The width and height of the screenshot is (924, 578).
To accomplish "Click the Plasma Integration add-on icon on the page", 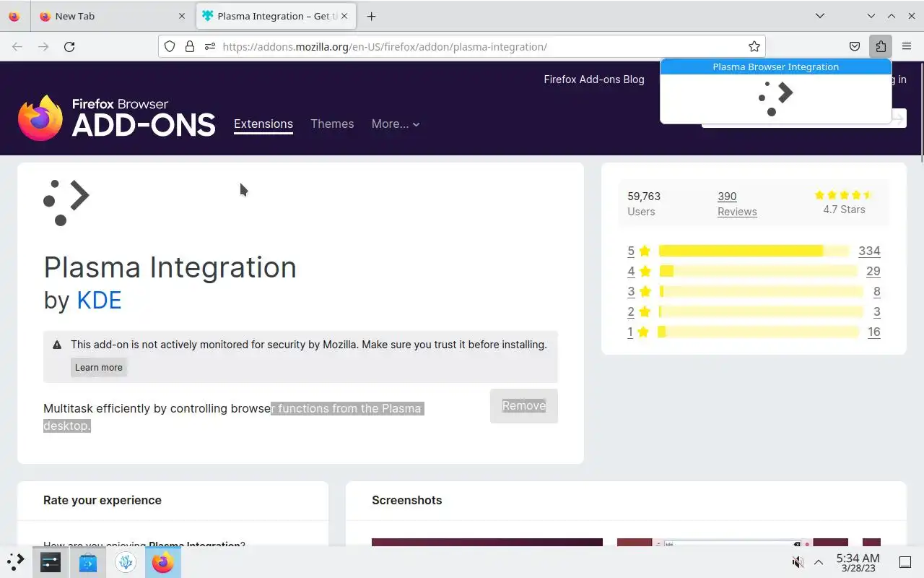I will (66, 203).
